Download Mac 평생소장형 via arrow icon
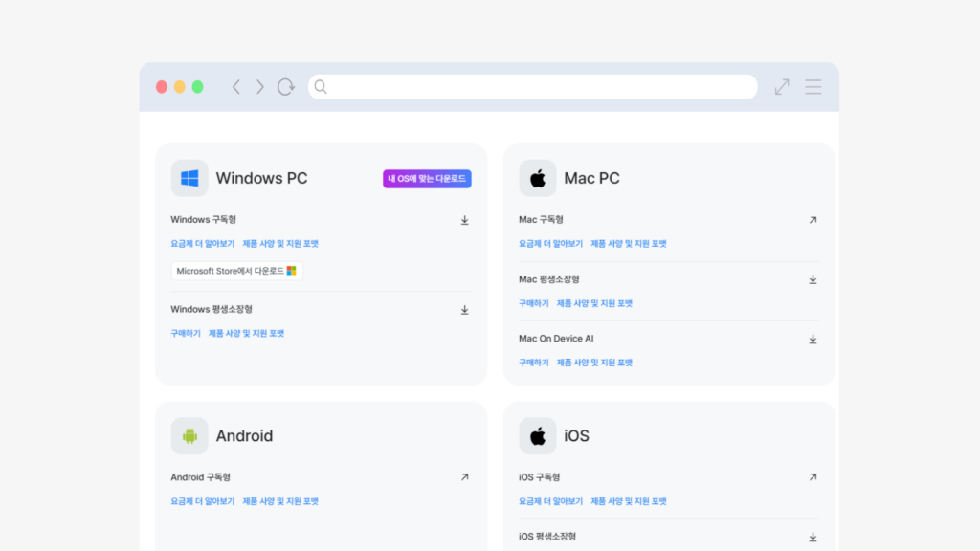 [x=813, y=279]
